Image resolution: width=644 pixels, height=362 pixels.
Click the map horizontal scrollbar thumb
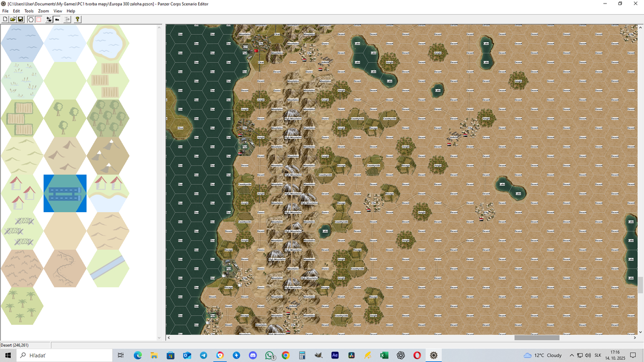point(537,338)
